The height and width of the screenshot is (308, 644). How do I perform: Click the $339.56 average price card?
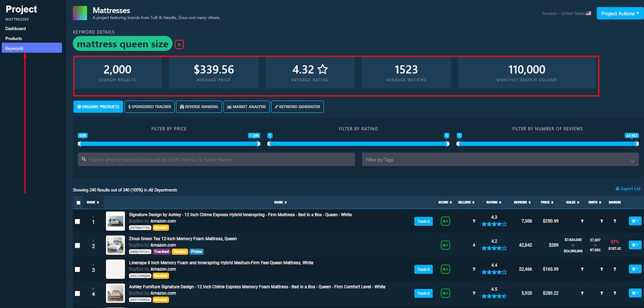214,72
